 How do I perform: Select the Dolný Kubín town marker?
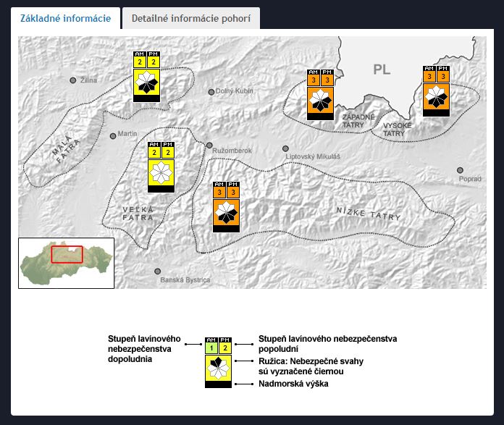[x=211, y=92]
